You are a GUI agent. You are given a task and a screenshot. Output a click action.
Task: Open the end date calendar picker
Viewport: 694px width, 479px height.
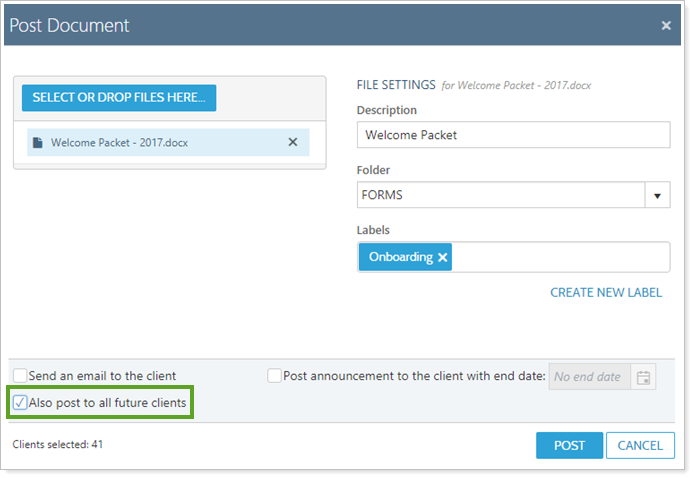coord(644,377)
